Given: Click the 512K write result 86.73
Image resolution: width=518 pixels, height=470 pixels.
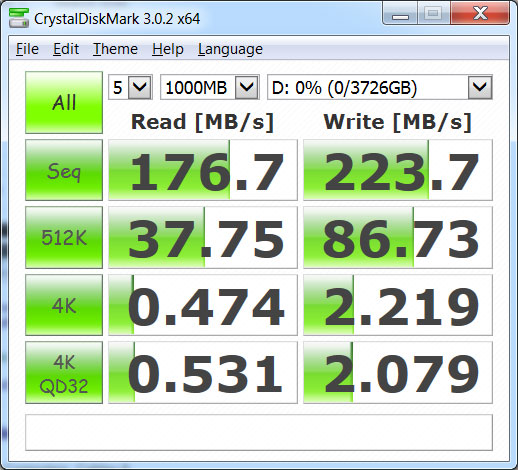Looking at the screenshot, I should 398,237.
